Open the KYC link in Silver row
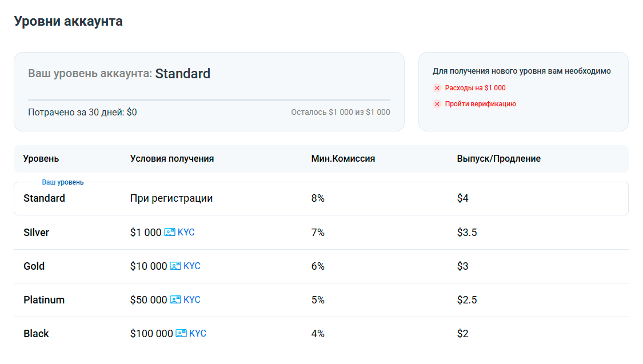The height and width of the screenshot is (364, 643). (x=186, y=233)
